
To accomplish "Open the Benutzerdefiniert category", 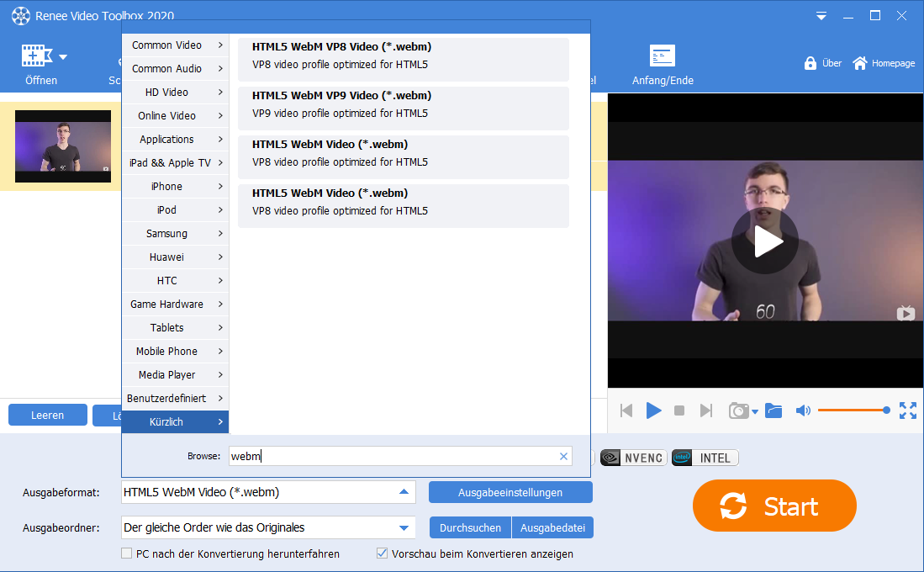I will pyautogui.click(x=175, y=399).
